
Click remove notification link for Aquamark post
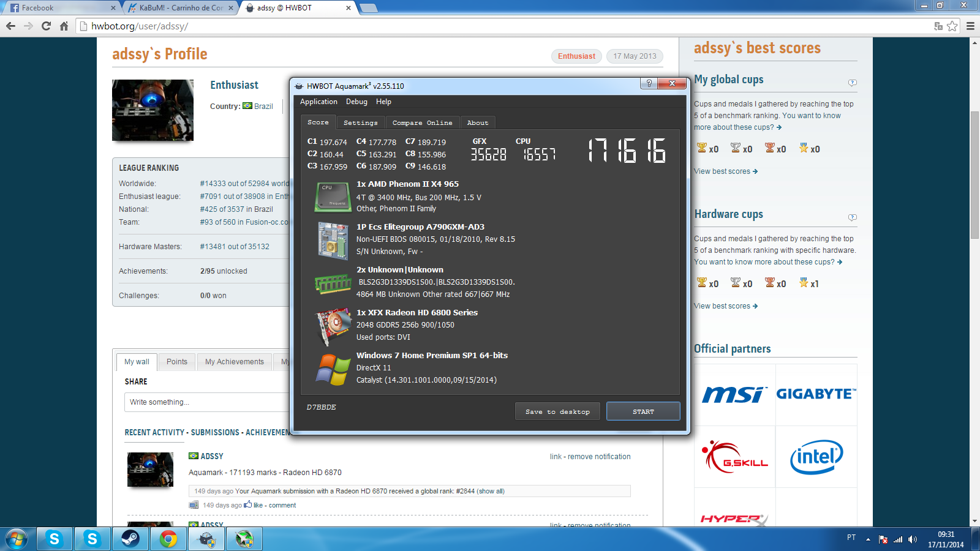click(599, 457)
